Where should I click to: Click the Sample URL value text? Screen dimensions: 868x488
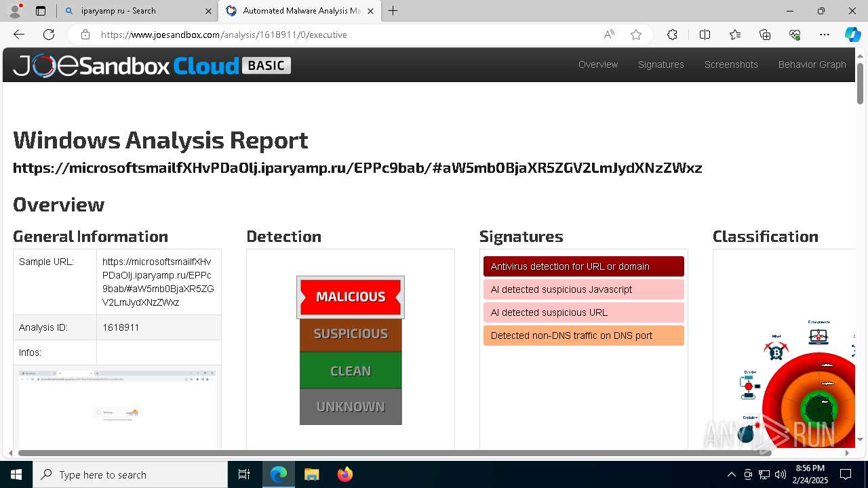(158, 282)
